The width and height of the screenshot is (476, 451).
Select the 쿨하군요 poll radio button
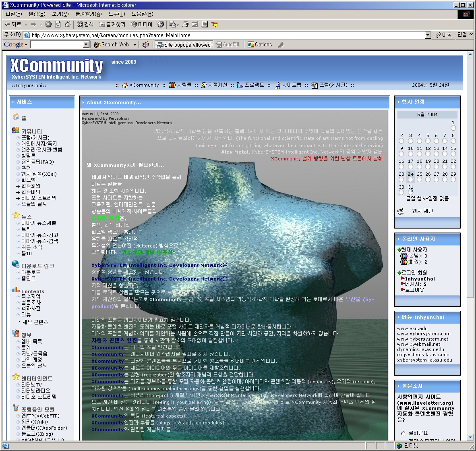click(403, 433)
